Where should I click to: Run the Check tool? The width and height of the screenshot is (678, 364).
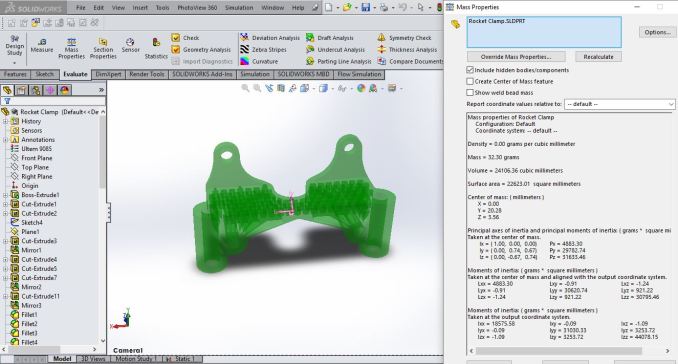(x=185, y=38)
